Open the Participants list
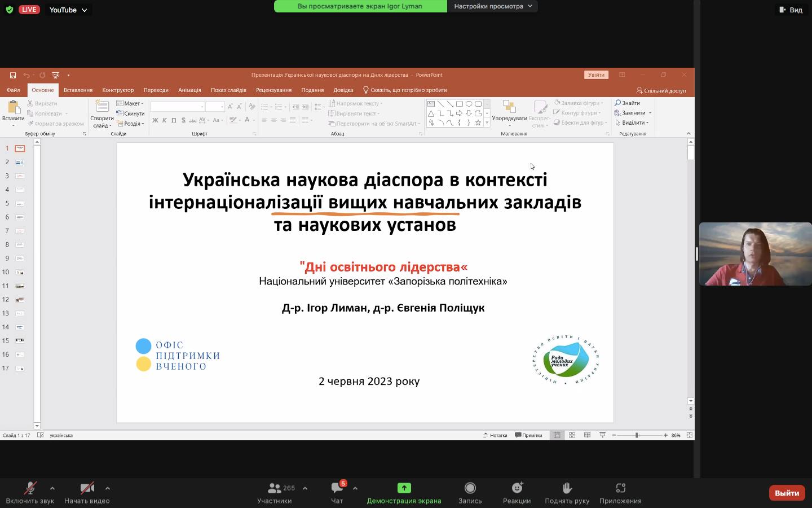This screenshot has width=812, height=508. click(x=275, y=488)
